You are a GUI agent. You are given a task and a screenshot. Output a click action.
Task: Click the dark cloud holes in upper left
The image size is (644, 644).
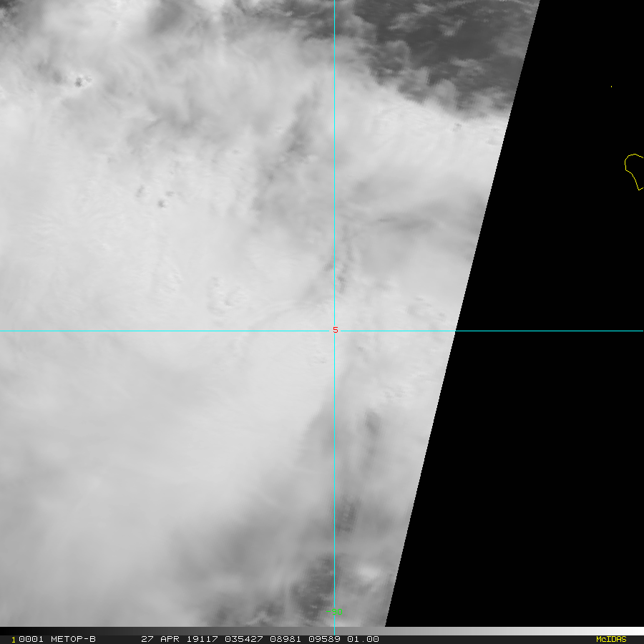[x=80, y=82]
